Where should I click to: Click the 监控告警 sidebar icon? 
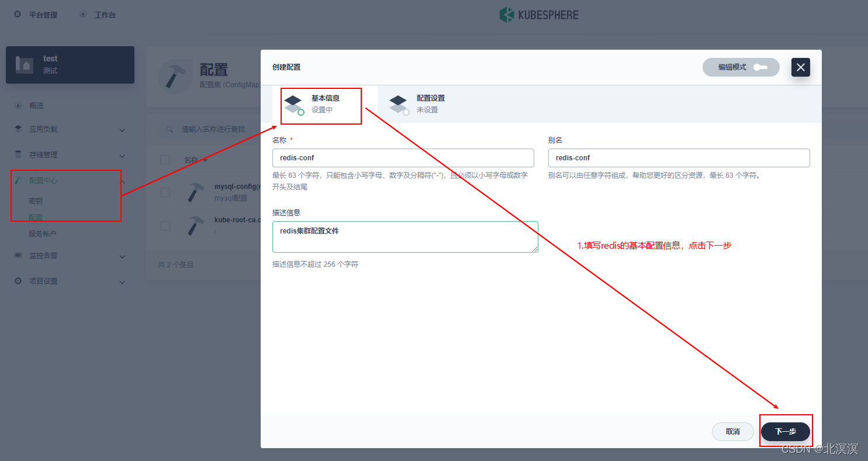click(18, 256)
